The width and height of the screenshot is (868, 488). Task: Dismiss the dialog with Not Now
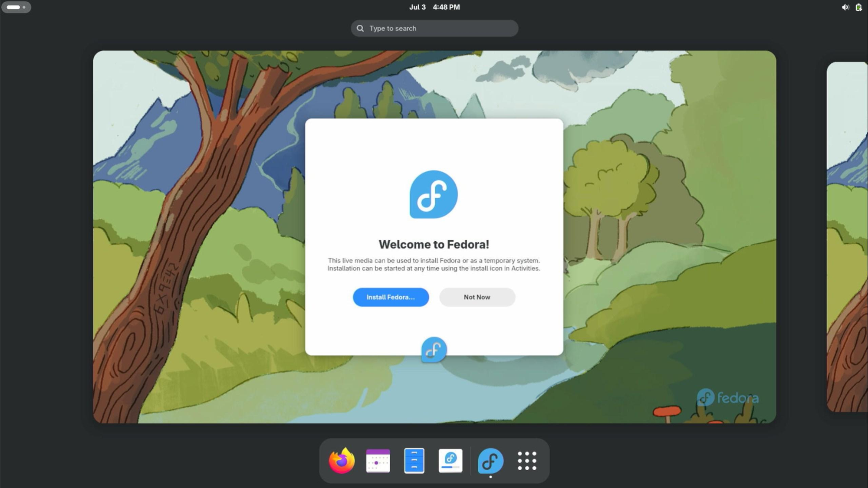477,297
